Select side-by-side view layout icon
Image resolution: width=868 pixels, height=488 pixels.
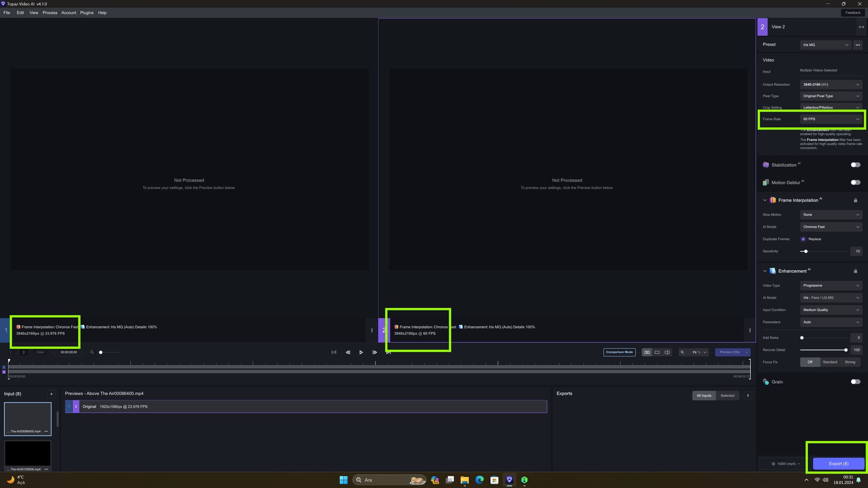647,352
